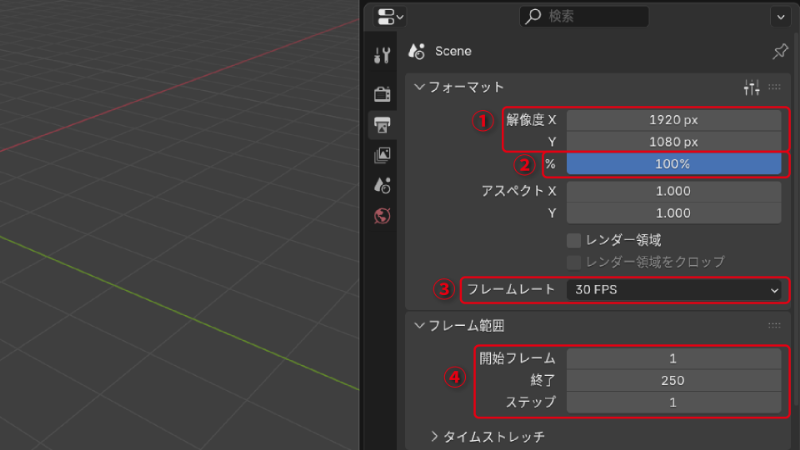Collapse the フォーマット panel
This screenshot has width=800, height=450.
pyautogui.click(x=419, y=87)
